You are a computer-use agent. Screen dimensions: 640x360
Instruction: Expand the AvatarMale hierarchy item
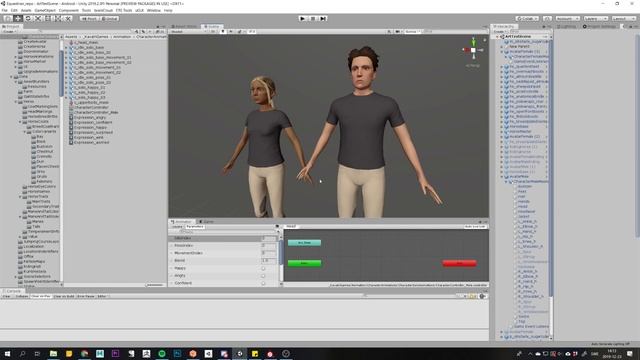pos(502,177)
